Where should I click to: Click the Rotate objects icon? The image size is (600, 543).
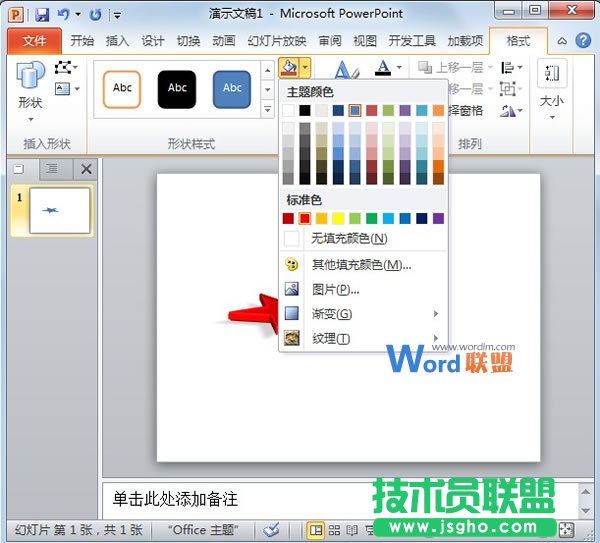[x=508, y=111]
